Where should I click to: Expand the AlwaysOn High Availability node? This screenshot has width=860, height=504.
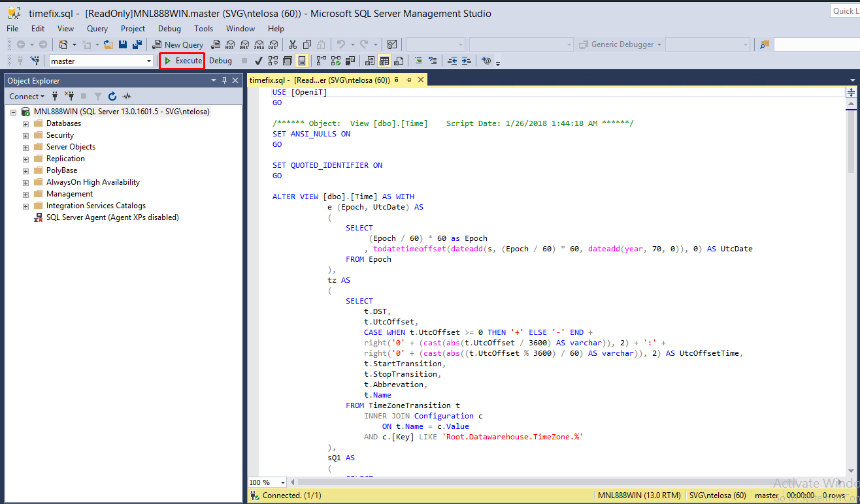[25, 182]
